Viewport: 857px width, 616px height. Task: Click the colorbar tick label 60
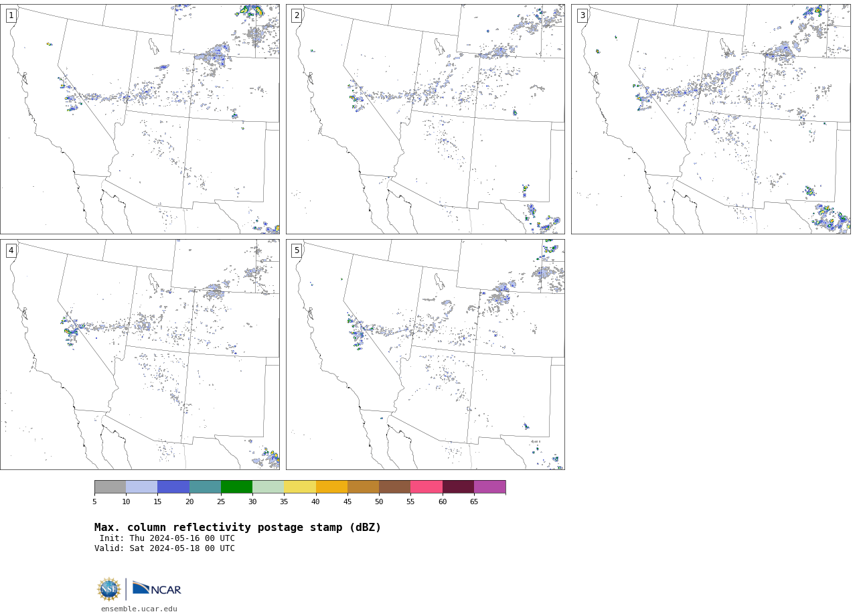pyautogui.click(x=443, y=502)
